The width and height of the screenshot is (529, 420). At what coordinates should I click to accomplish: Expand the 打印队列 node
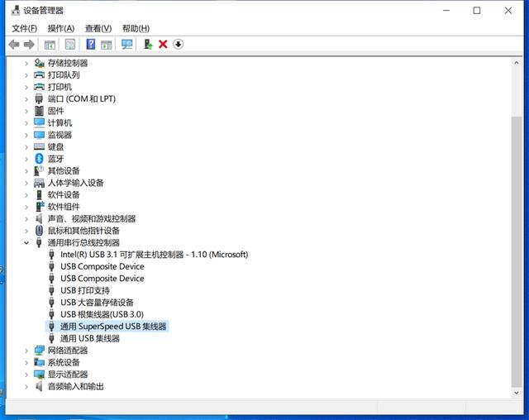click(26, 75)
